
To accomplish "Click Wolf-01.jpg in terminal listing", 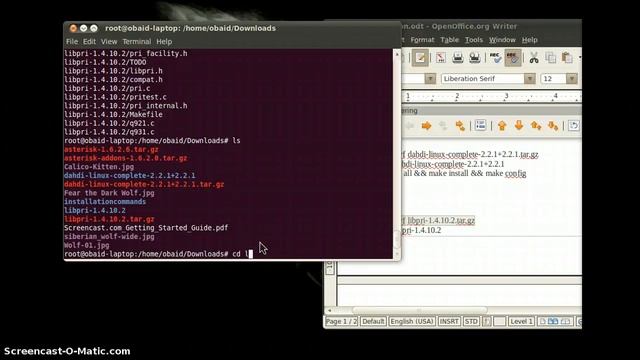I will (87, 245).
